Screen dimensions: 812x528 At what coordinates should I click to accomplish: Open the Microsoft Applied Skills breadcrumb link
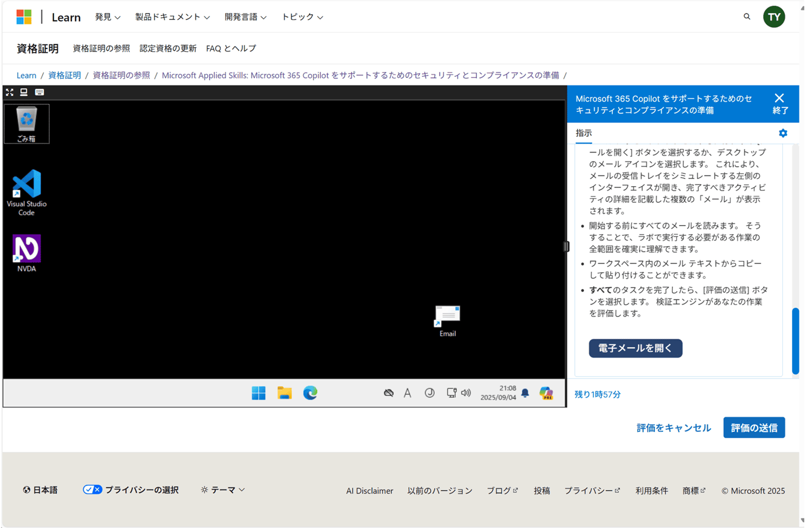[361, 75]
